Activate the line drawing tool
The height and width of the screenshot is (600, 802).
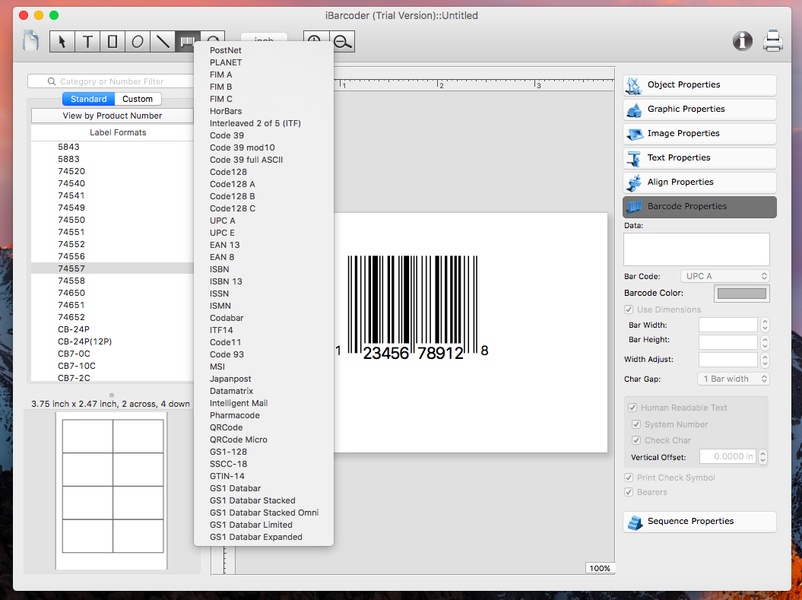pos(163,41)
